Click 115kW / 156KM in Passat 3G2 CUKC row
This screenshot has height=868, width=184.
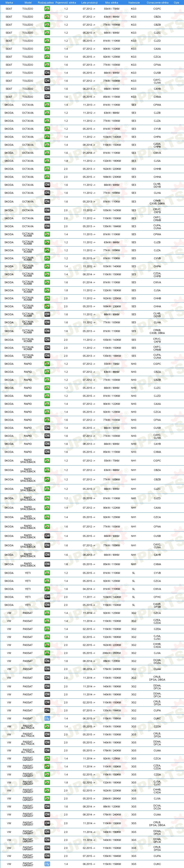point(112,718)
